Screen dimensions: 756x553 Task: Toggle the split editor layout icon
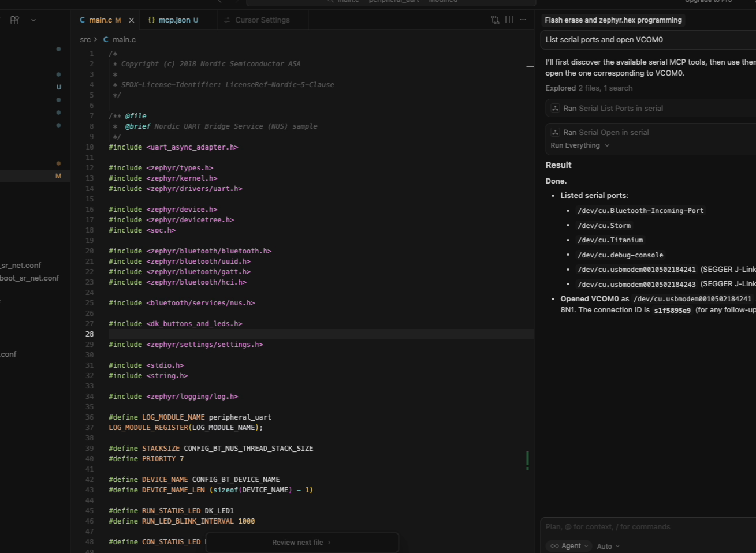pyautogui.click(x=509, y=20)
